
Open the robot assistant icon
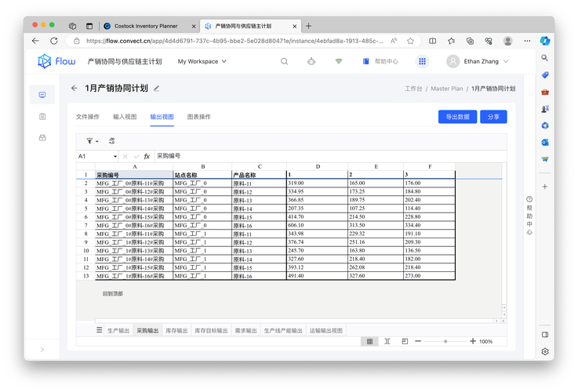pos(311,61)
